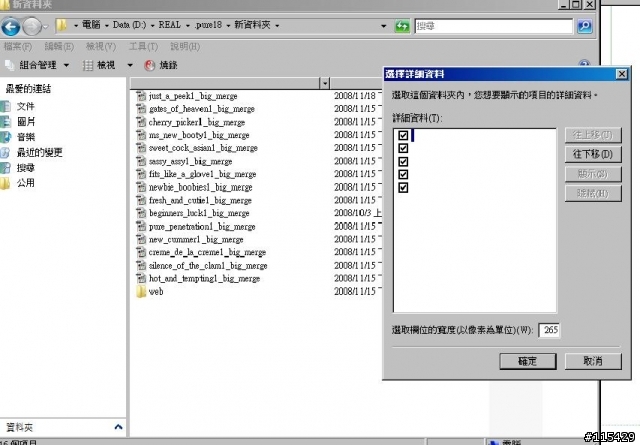Close the 選擇詳細資料 dialog
This screenshot has height=445, width=640.
point(621,74)
